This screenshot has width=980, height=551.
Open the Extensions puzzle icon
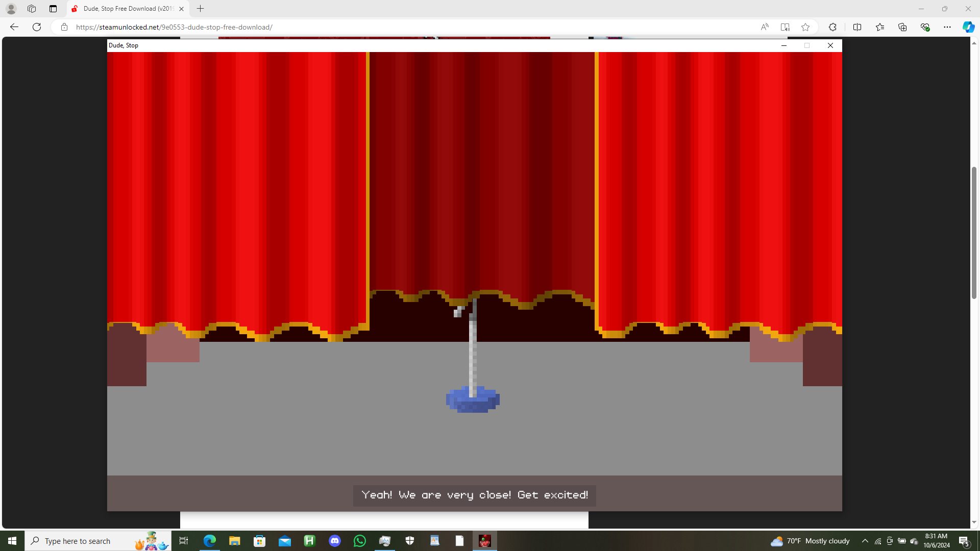tap(832, 27)
